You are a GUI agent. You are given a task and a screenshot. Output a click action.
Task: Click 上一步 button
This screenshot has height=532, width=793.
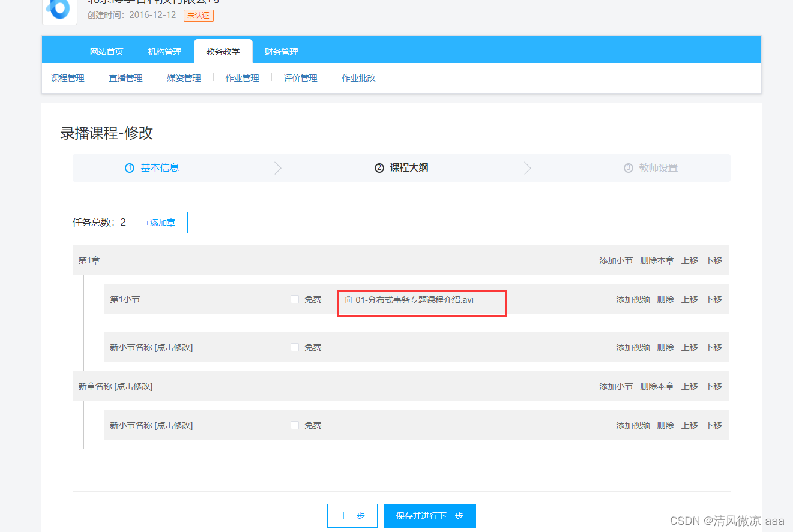[x=352, y=516]
